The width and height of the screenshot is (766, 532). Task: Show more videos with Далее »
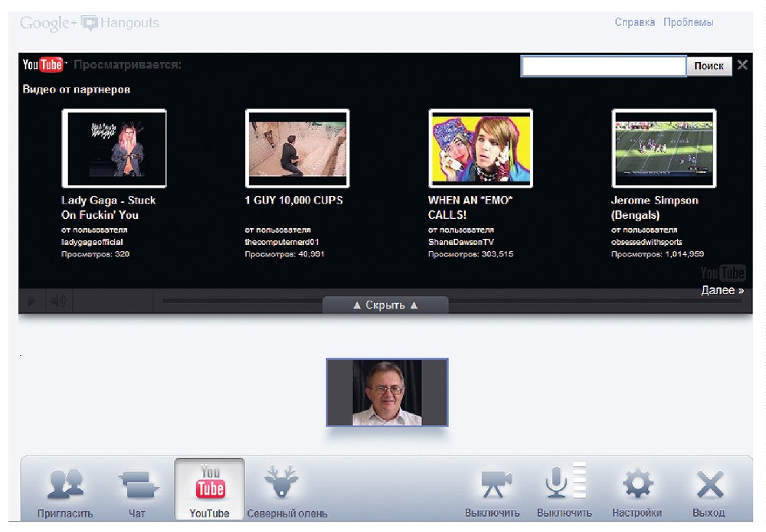pos(722,290)
